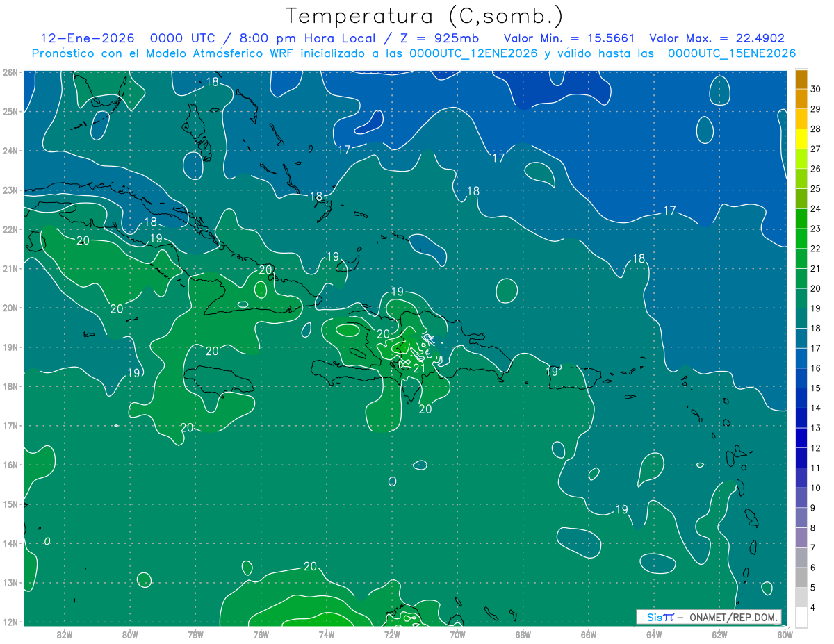Viewport: 834px width, 644px height.
Task: Click latitude axis label "21N"
Action: pyautogui.click(x=10, y=268)
